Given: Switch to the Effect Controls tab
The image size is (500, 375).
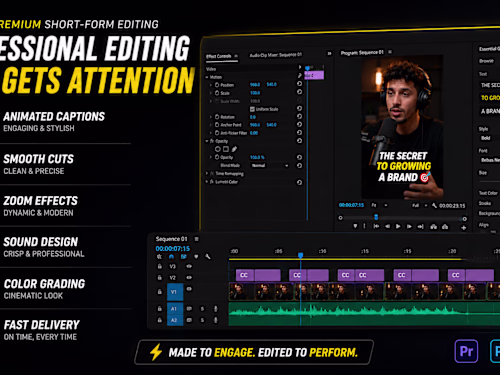Looking at the screenshot, I should point(219,56).
